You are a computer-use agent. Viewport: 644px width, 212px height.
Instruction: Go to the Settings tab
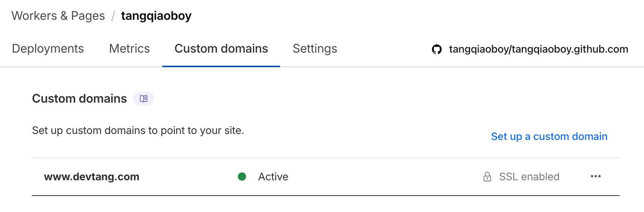pos(315,49)
